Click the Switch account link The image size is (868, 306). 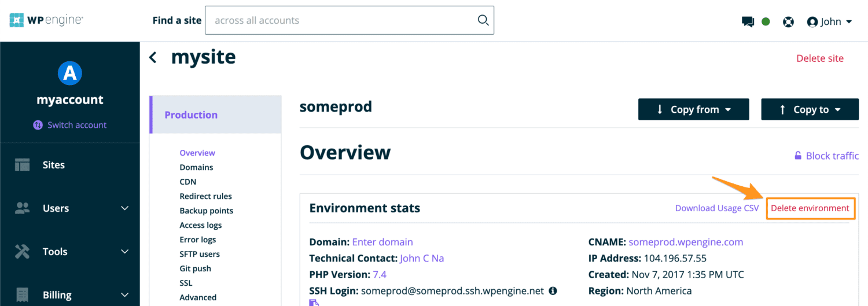[x=76, y=125]
